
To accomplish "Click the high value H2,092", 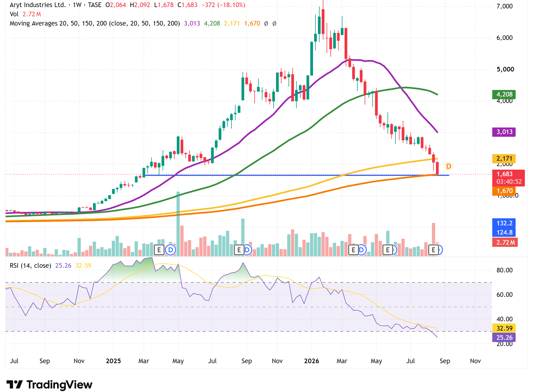I will pyautogui.click(x=140, y=5).
